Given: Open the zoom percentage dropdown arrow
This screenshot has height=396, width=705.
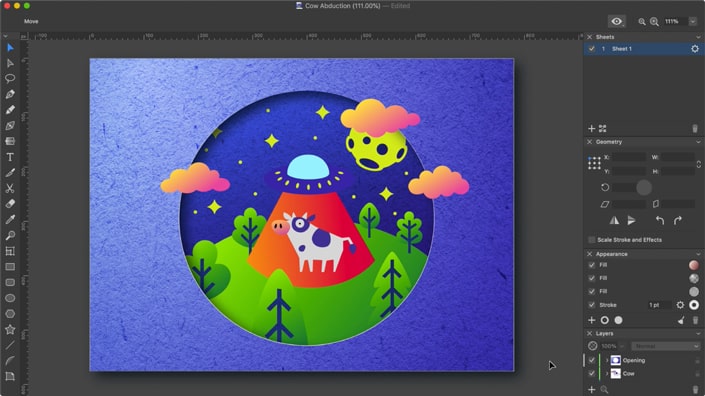Looking at the screenshot, I should [x=692, y=22].
